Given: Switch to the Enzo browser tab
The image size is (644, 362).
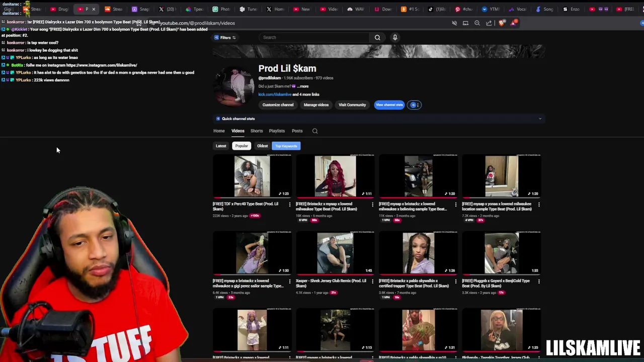Looking at the screenshot, I should pos(571,9).
